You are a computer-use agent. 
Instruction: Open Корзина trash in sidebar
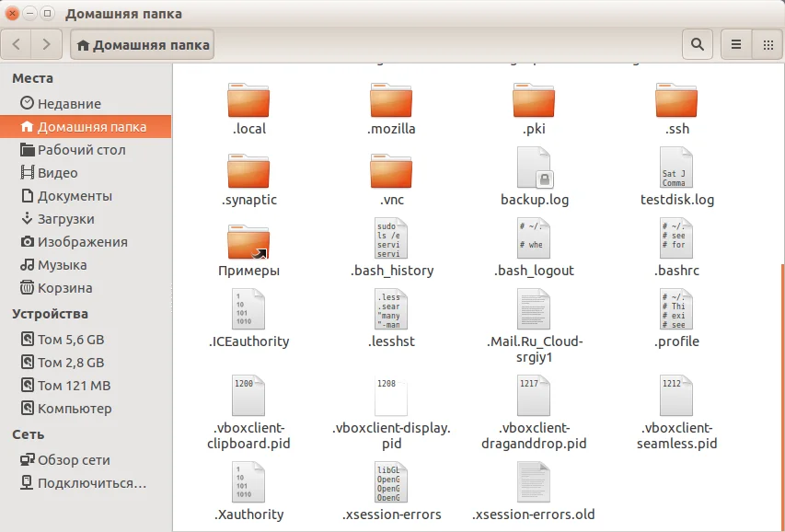[64, 288]
